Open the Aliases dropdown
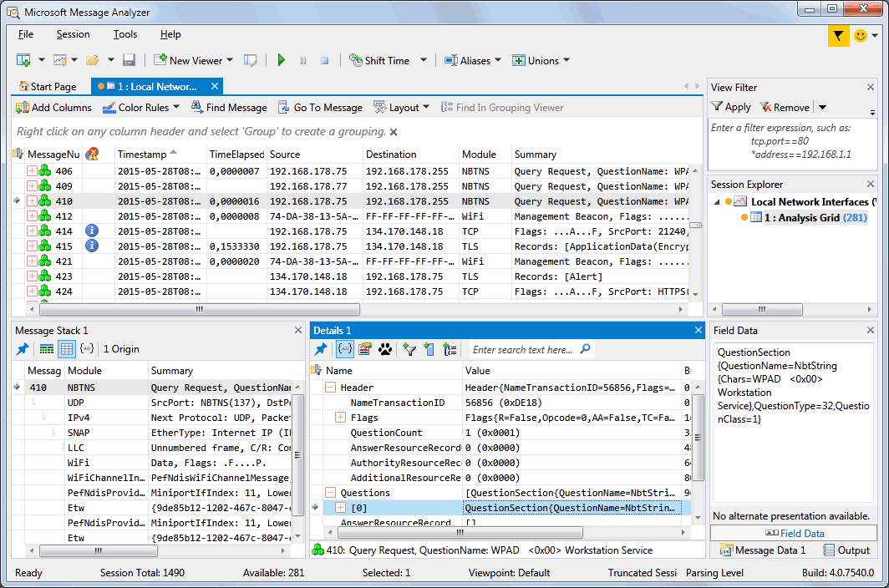The height and width of the screenshot is (588, 889). click(498, 60)
